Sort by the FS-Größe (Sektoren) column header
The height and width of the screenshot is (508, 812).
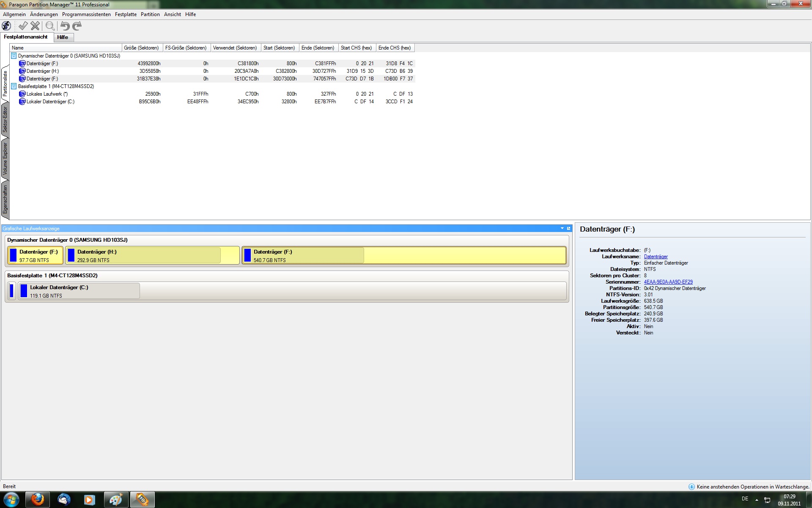click(187, 48)
